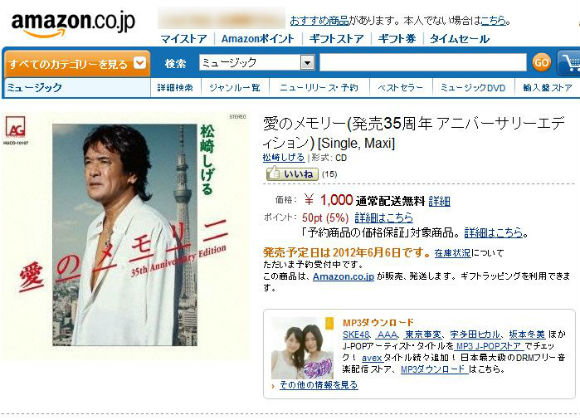
Task: Open the shopping cart icon
Action: click(569, 63)
